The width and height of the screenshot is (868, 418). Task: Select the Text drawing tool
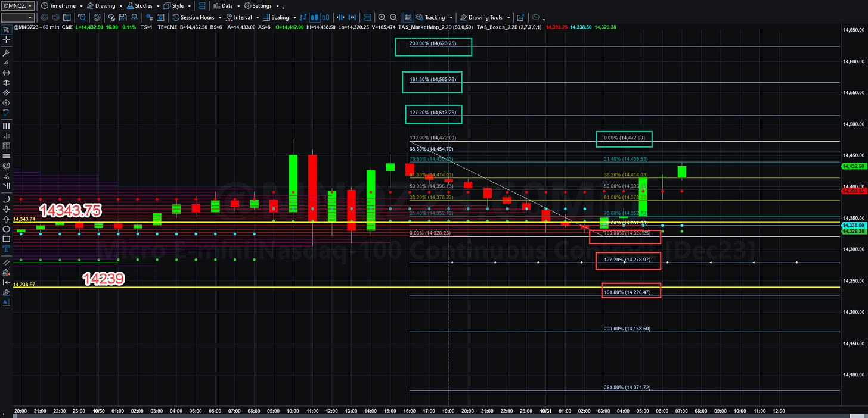[7, 249]
